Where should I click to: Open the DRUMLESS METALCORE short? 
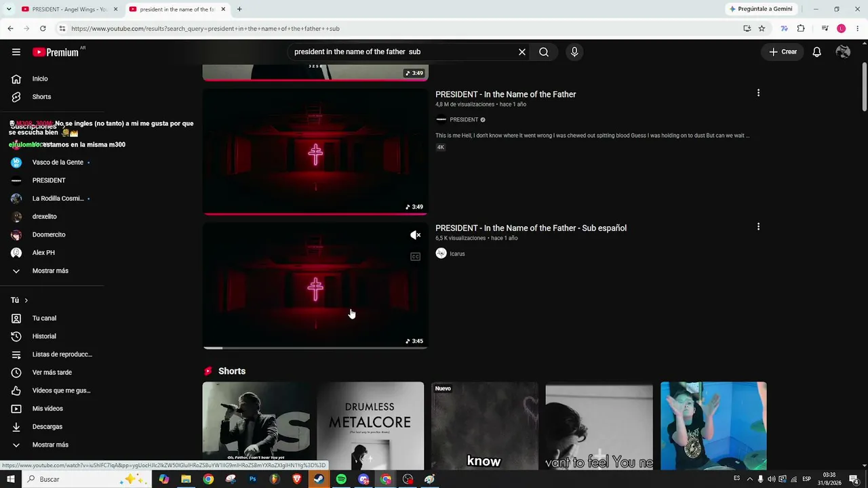click(370, 426)
